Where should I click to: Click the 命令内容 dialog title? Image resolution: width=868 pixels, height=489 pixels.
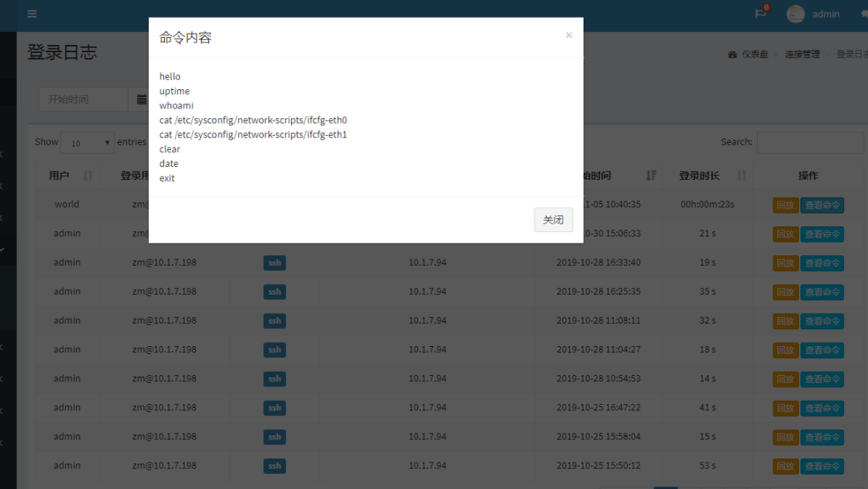(186, 37)
